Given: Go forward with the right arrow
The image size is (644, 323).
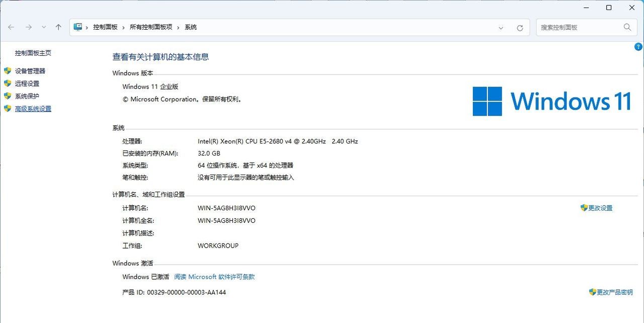Looking at the screenshot, I should pos(29,27).
